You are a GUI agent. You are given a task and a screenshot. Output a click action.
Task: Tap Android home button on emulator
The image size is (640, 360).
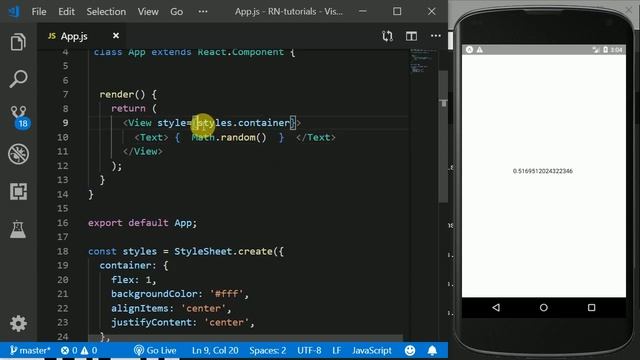[544, 307]
